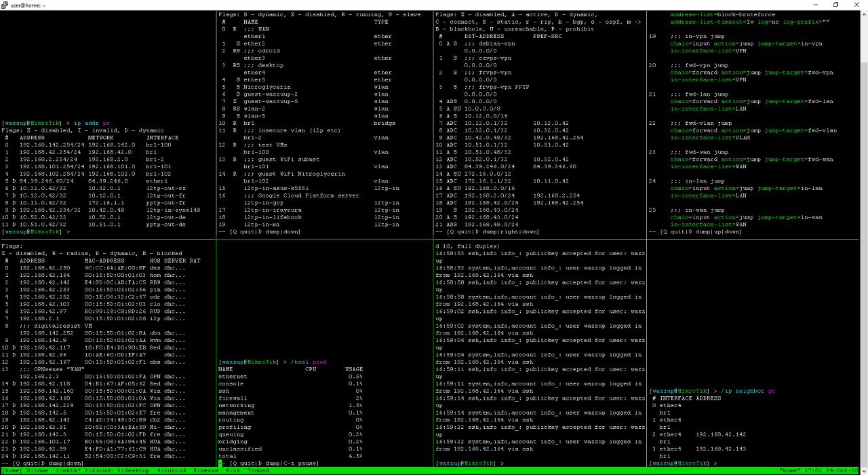868x475 pixels.
Task: Click the 84.39.246.60/24 address entry
Action: 47,181
